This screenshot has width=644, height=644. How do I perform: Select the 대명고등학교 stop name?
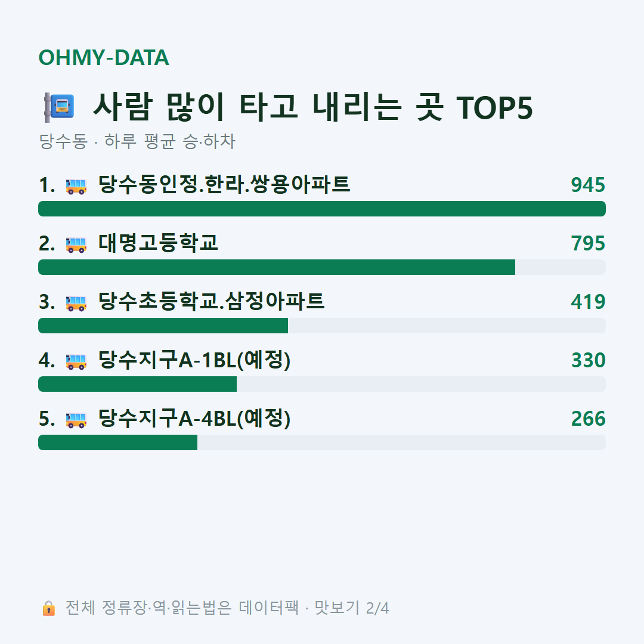point(158,243)
